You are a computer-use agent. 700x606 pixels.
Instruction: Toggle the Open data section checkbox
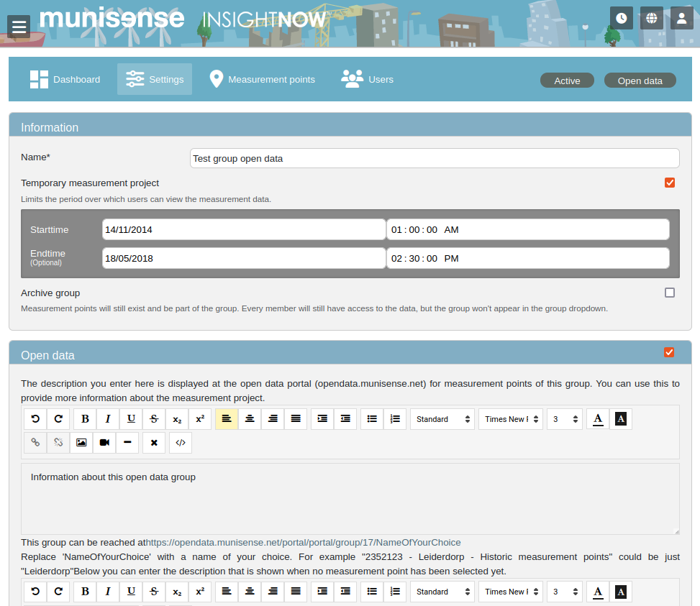670,352
